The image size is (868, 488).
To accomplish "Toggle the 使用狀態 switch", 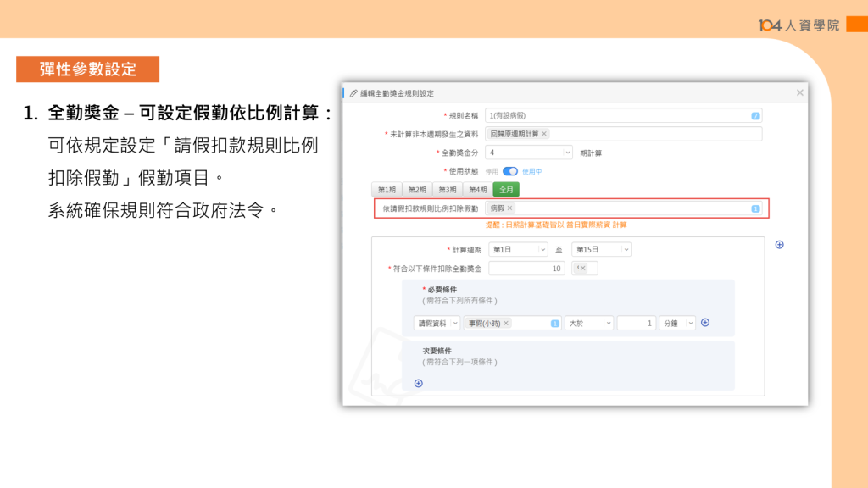I will click(x=510, y=171).
